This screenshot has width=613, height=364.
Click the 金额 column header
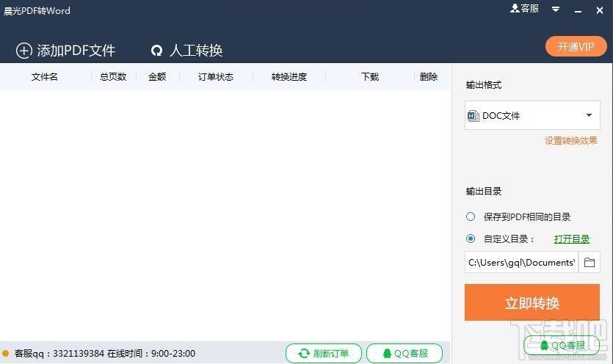[x=157, y=76]
